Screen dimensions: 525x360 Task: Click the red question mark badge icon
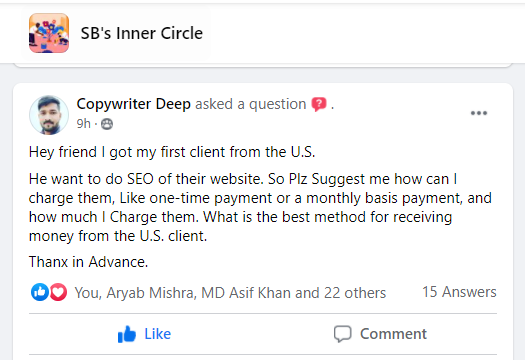pyautogui.click(x=319, y=104)
